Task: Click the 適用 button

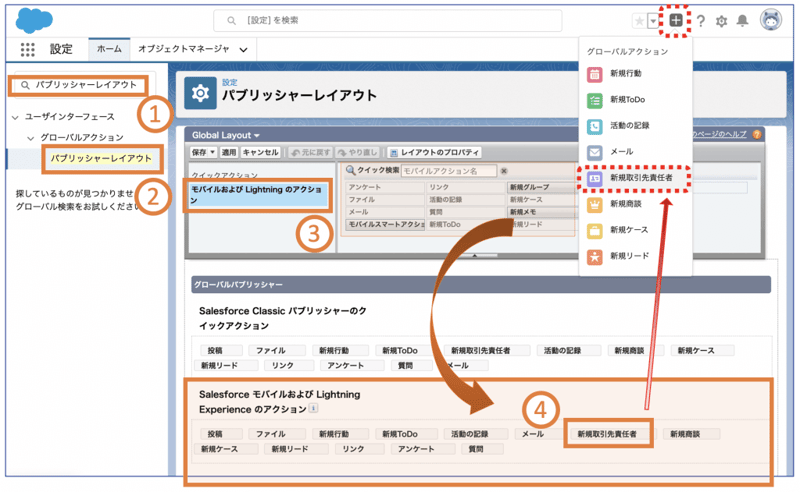Action: 229,152
